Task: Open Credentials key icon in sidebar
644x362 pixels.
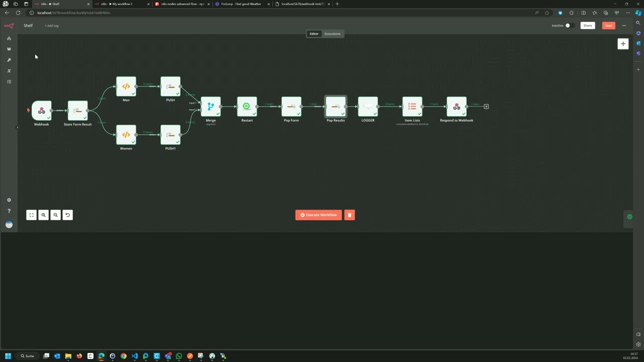Action: [9, 60]
